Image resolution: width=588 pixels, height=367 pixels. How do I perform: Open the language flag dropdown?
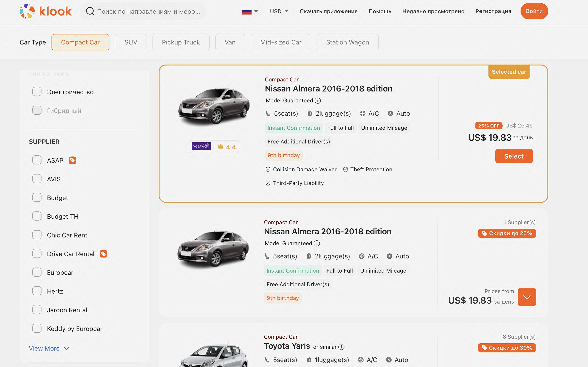(x=250, y=11)
